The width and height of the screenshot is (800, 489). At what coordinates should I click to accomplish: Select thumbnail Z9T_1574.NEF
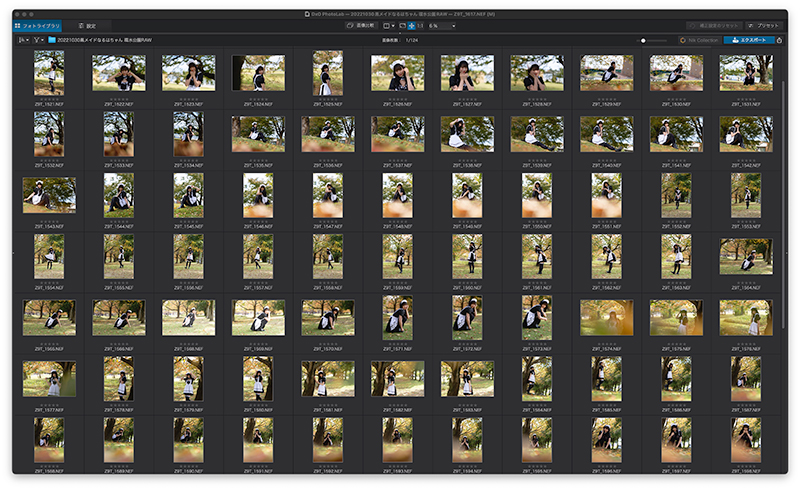(x=607, y=318)
